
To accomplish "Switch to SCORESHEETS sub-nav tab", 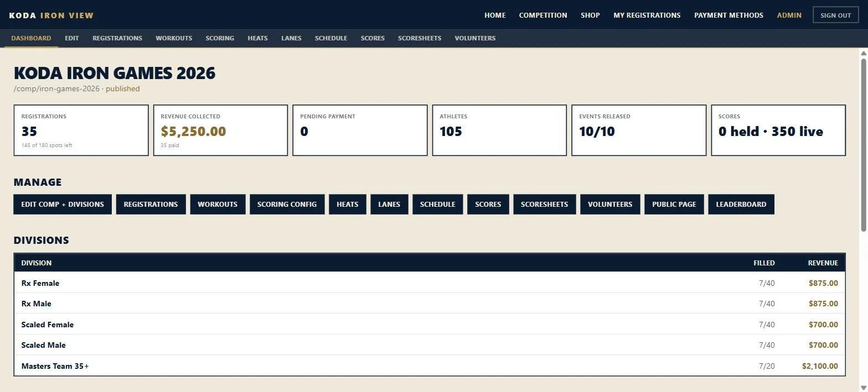I will pos(420,38).
